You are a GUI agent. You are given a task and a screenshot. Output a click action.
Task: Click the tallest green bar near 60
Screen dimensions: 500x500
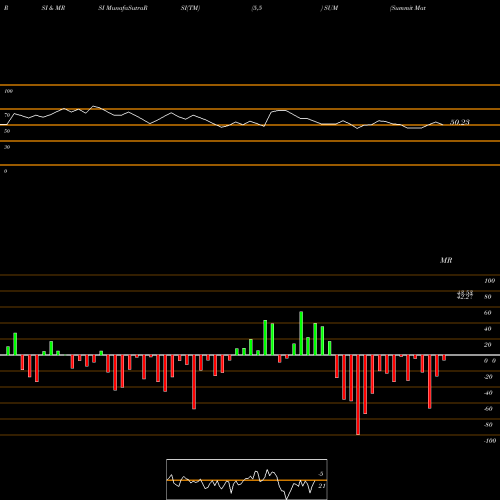tap(301, 333)
